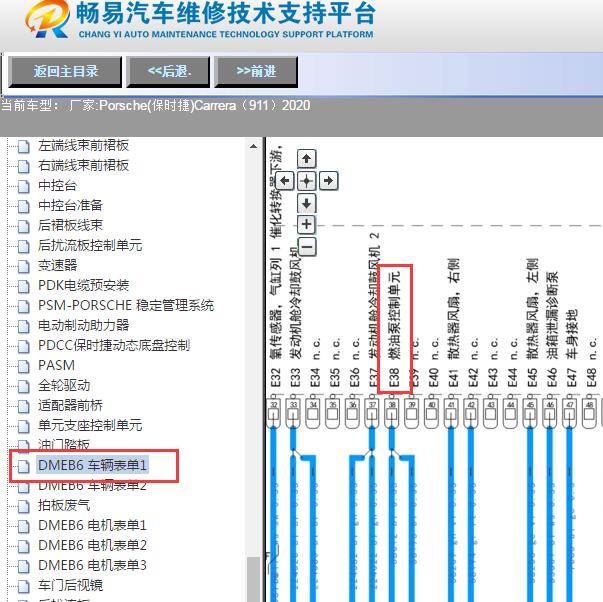Pan diagram down with arrow icon
Image resolution: width=603 pixels, height=602 pixels.
(x=306, y=203)
